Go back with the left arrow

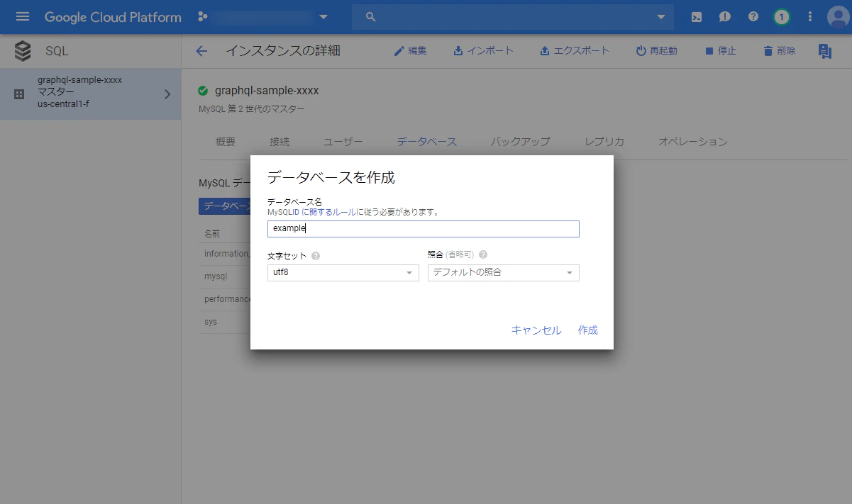tap(201, 51)
